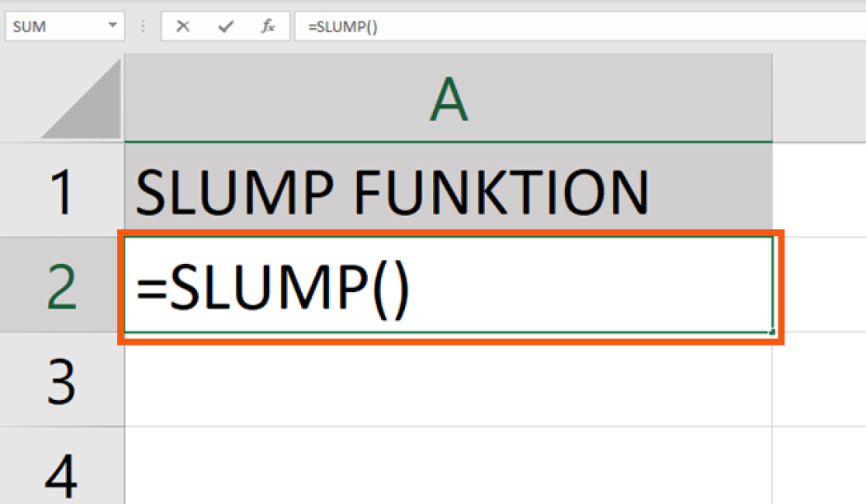The image size is (866, 504).
Task: Click the empty cell right of SLUMP FUNKTION
Action: coord(819,191)
